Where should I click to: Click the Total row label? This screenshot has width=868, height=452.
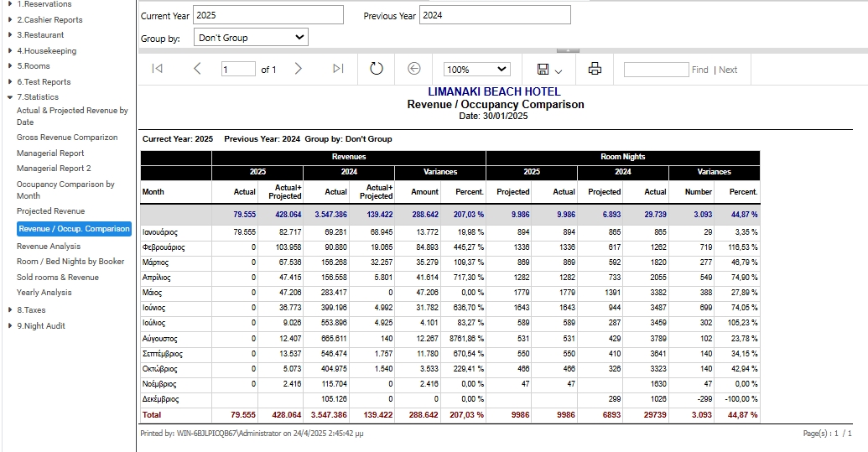(x=152, y=414)
